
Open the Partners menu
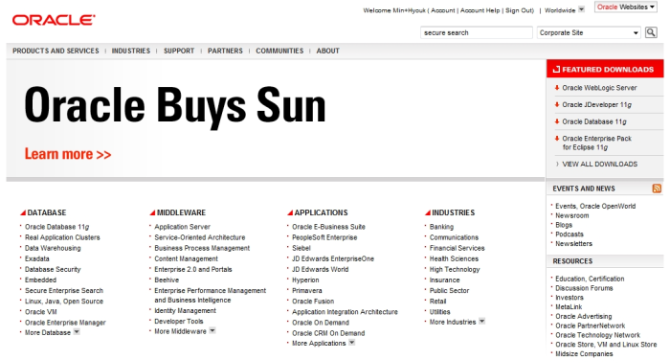click(225, 51)
